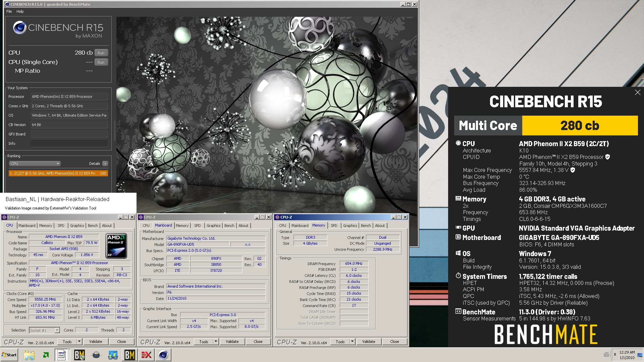The image size is (644, 362).
Task: Click the GPU card icon in BenchMate panel
Action: [x=458, y=228]
